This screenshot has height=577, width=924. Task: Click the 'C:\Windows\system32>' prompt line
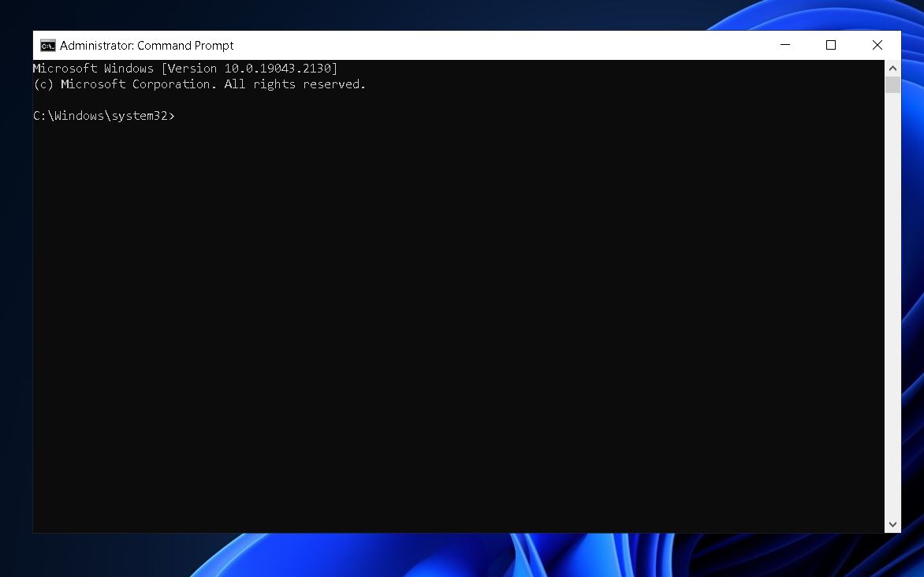tap(104, 116)
